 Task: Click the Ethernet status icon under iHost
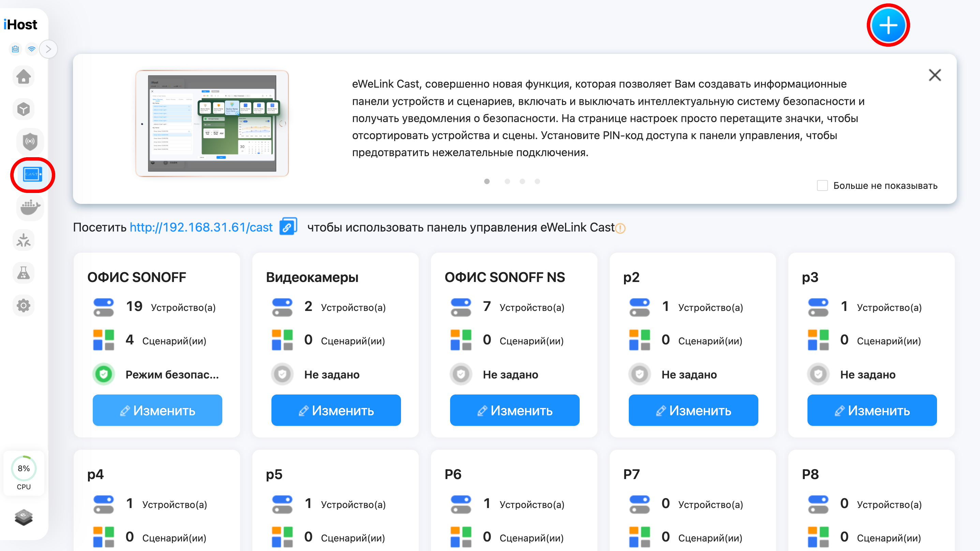click(x=15, y=49)
